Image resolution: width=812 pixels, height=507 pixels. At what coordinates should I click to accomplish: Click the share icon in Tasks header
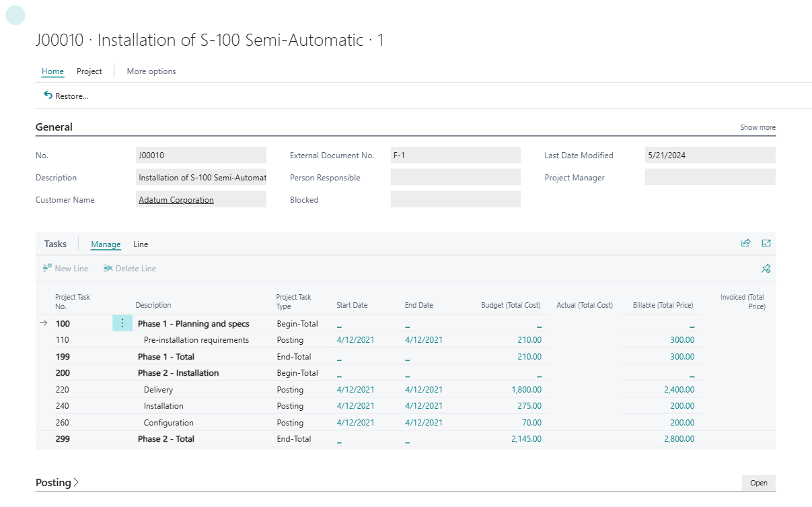pyautogui.click(x=745, y=243)
